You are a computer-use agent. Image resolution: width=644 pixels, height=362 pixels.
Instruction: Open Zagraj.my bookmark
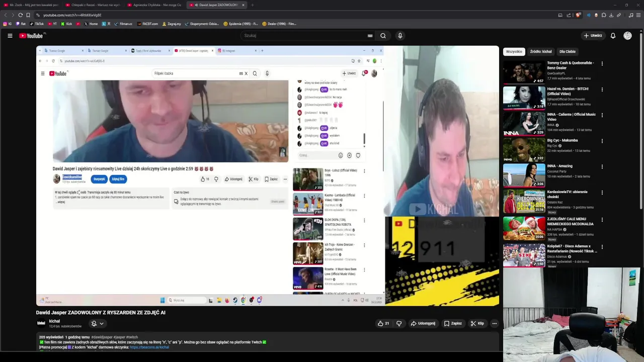172,24
